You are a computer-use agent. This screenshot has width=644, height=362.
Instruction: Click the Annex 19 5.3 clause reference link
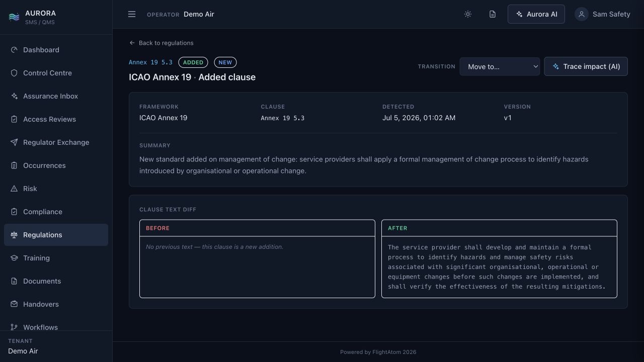coord(150,62)
